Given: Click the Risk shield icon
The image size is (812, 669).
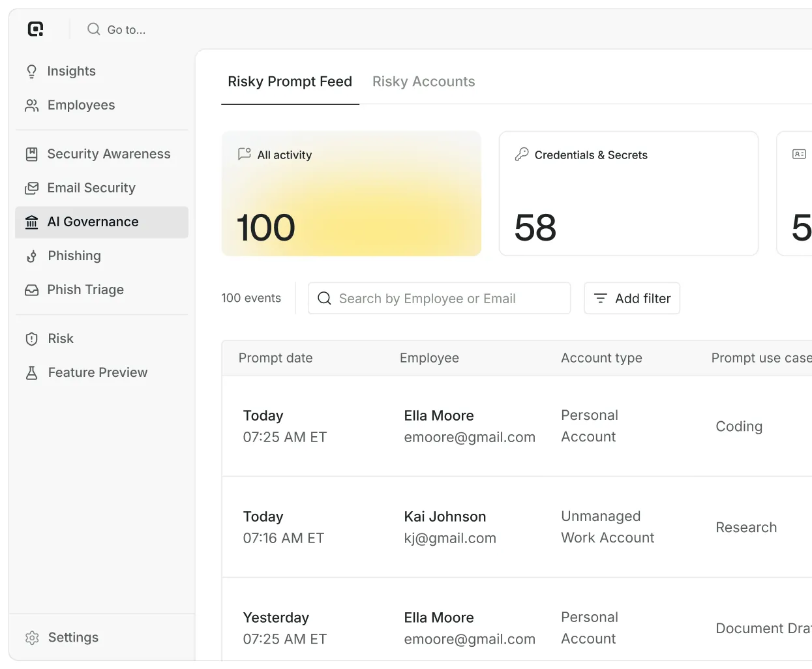Looking at the screenshot, I should 31,338.
